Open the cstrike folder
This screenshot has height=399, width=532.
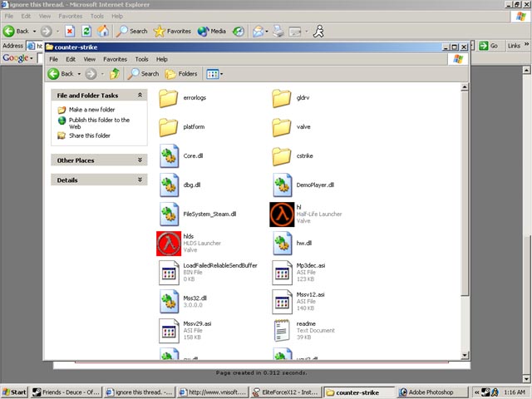tap(282, 156)
